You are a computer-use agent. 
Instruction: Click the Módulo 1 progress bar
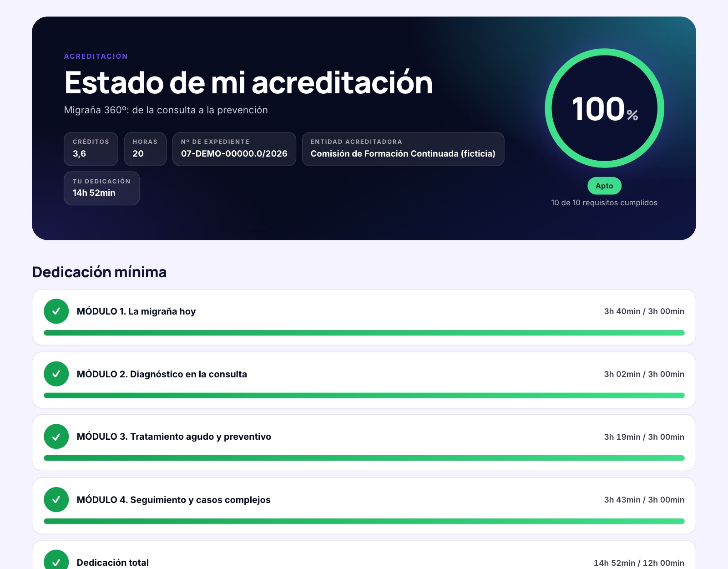364,333
